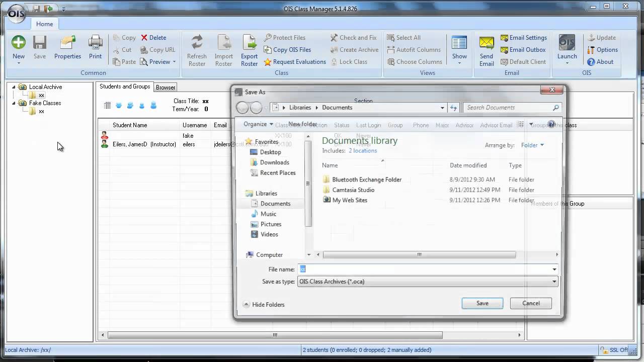Select Pictures library in navigation pane
644x362 pixels.
[x=266, y=224]
